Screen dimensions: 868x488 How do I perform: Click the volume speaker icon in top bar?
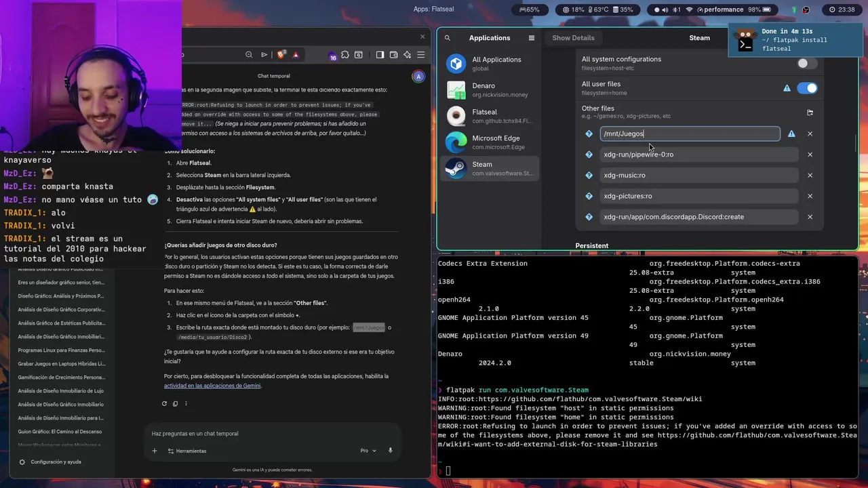pos(665,9)
